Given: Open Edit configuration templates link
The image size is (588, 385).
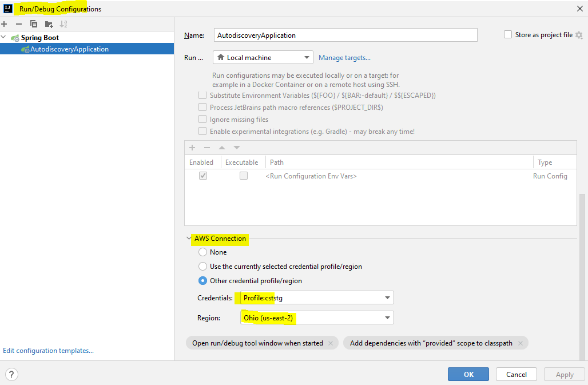Looking at the screenshot, I should click(x=49, y=351).
